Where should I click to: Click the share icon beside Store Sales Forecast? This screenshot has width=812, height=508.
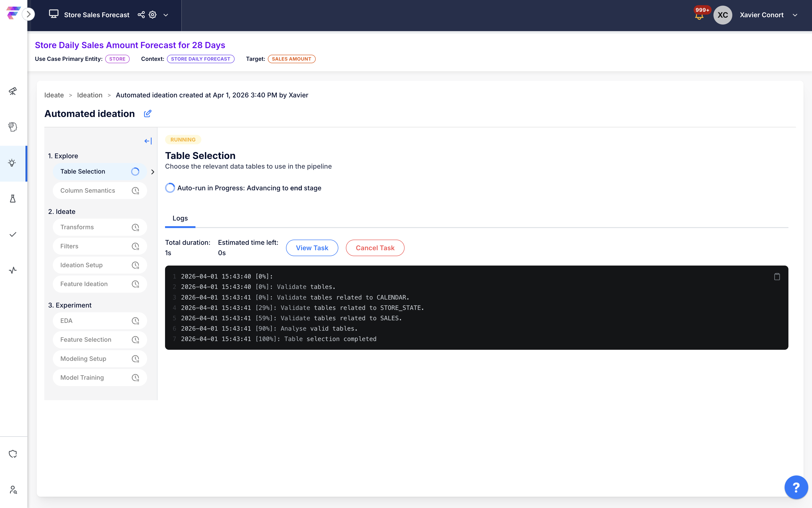point(141,15)
